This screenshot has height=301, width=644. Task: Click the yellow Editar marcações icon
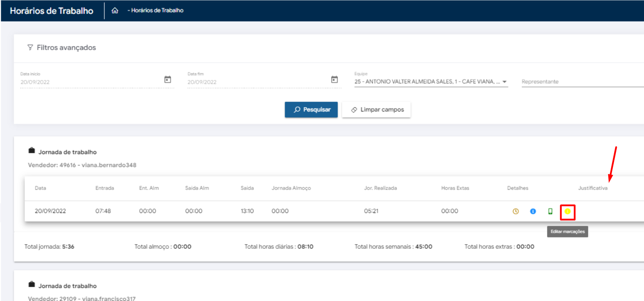tap(568, 212)
